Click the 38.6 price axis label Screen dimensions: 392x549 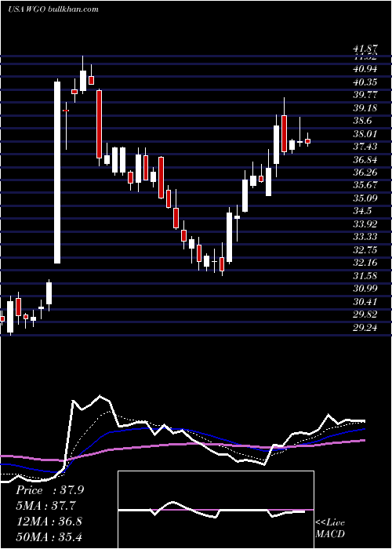(x=362, y=121)
